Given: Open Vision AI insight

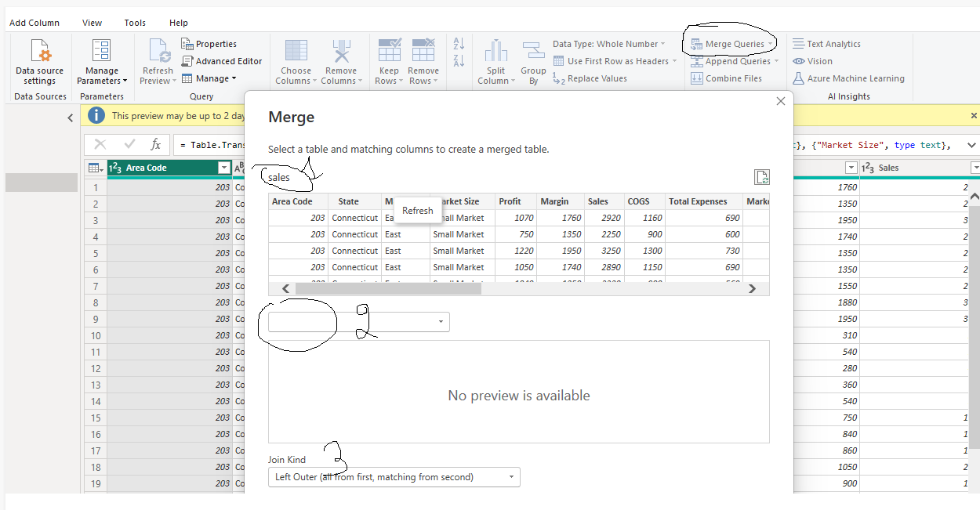Looking at the screenshot, I should click(812, 61).
